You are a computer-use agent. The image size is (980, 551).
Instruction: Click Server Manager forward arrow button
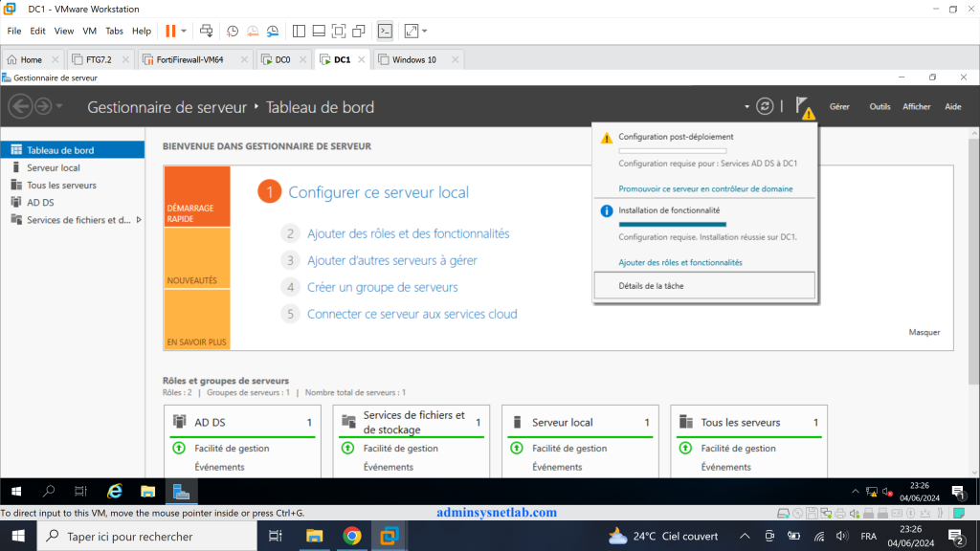pyautogui.click(x=43, y=106)
